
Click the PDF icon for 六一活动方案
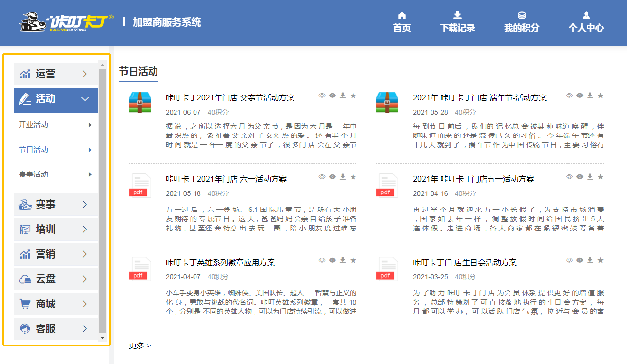pyautogui.click(x=140, y=186)
